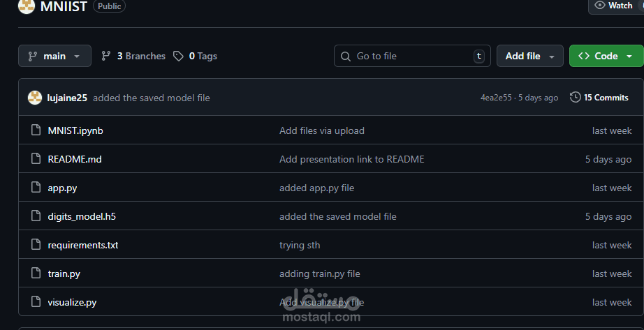Viewport: 644px width, 330px height.
Task: Expand the Add file dropdown
Action: pos(529,56)
